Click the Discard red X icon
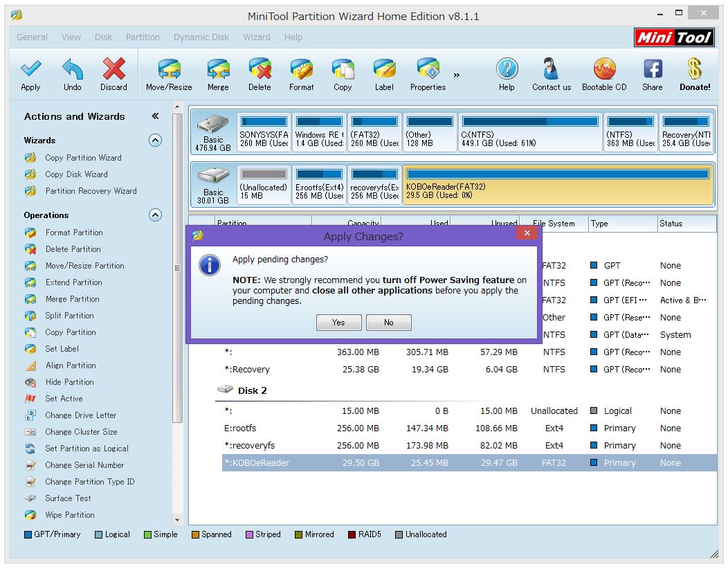This screenshot has height=569, width=728. (x=113, y=69)
